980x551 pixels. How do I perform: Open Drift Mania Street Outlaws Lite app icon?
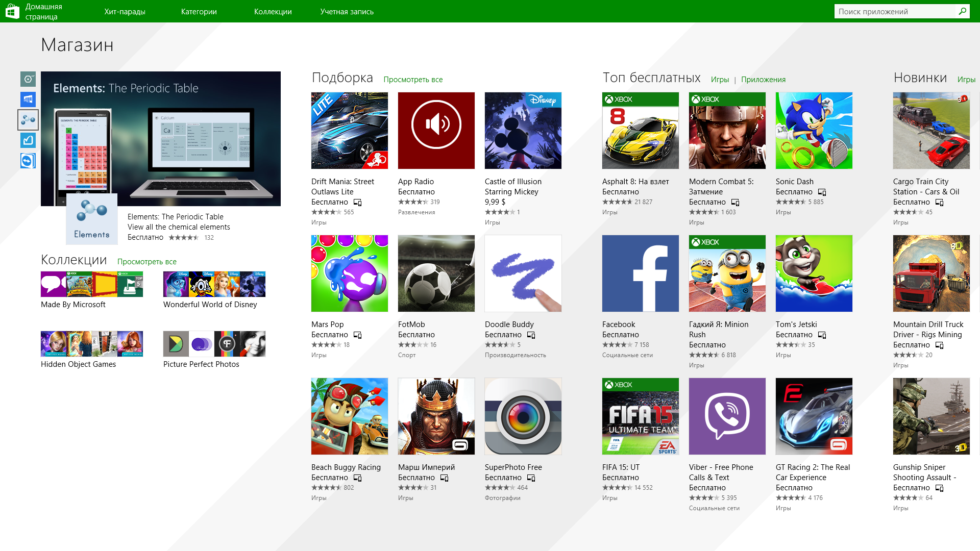[350, 131]
